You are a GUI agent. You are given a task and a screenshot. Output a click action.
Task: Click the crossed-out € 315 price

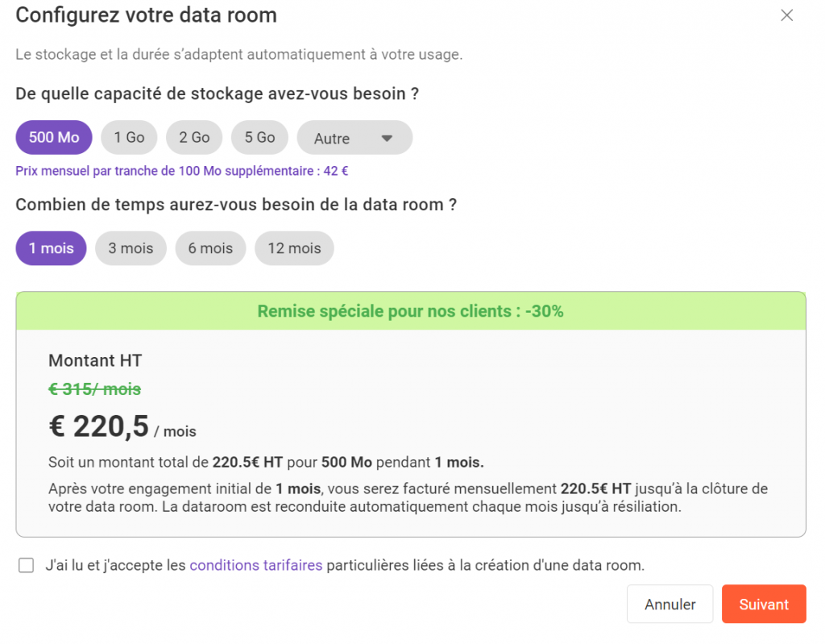click(x=94, y=389)
